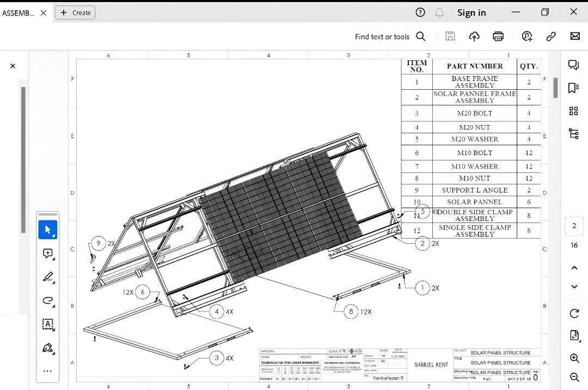The image size is (588, 390).
Task: Select the arrow selection tool
Action: [47, 230]
